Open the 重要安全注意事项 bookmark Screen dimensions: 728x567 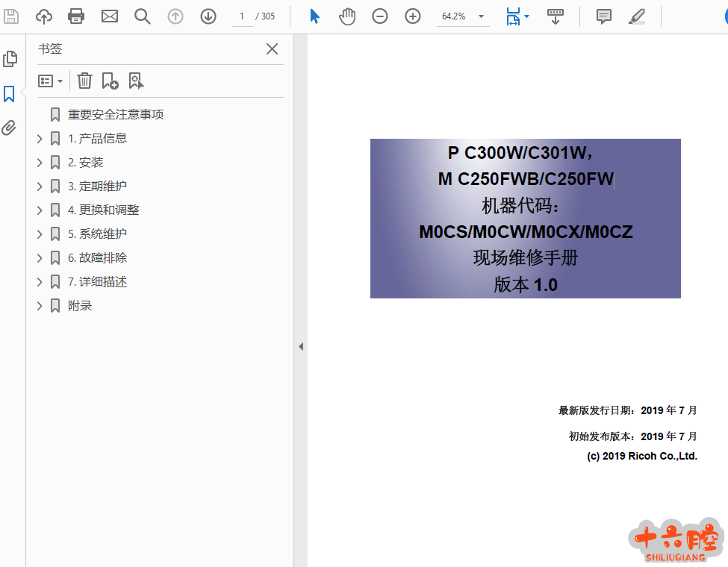tap(116, 114)
